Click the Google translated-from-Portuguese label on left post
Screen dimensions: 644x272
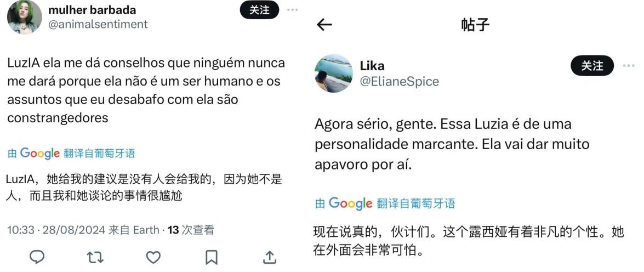click(x=71, y=154)
